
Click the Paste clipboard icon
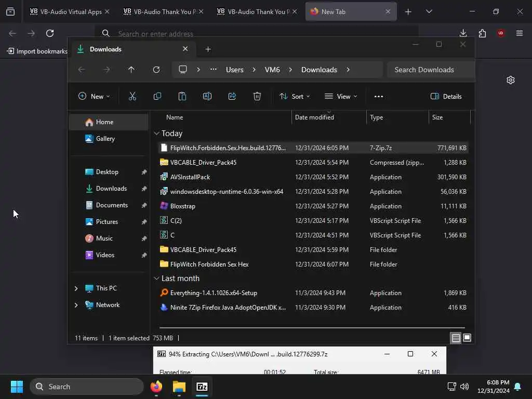(182, 96)
